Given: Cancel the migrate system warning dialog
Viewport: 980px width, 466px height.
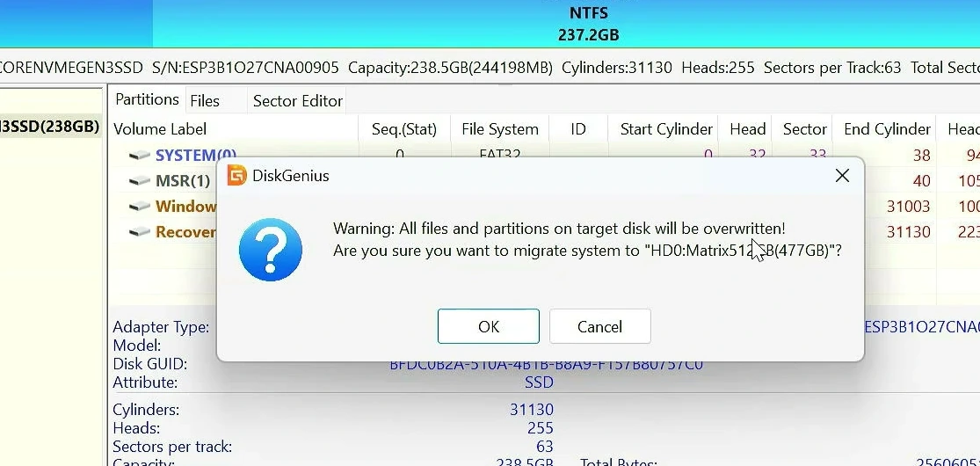Looking at the screenshot, I should [x=600, y=326].
